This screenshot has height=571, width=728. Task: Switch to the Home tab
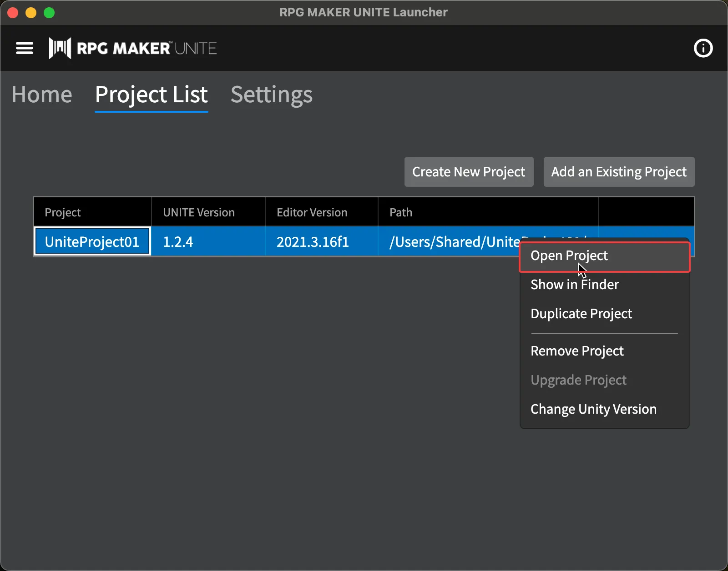[42, 95]
